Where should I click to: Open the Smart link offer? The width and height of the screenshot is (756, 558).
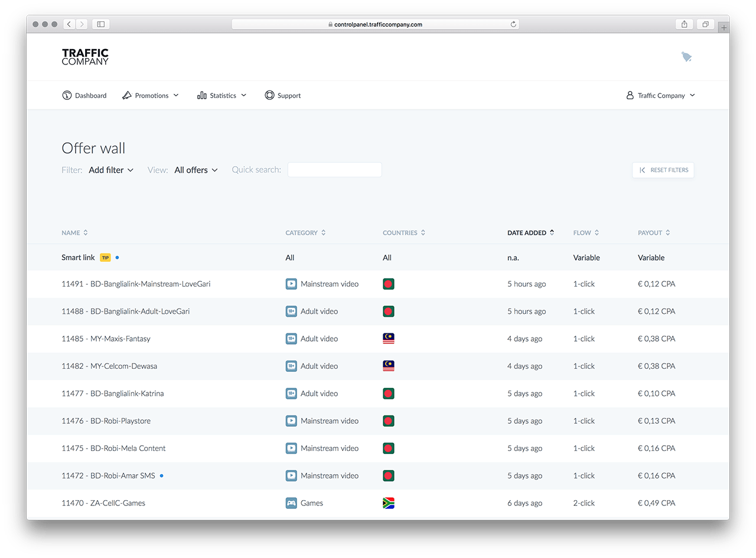click(78, 258)
